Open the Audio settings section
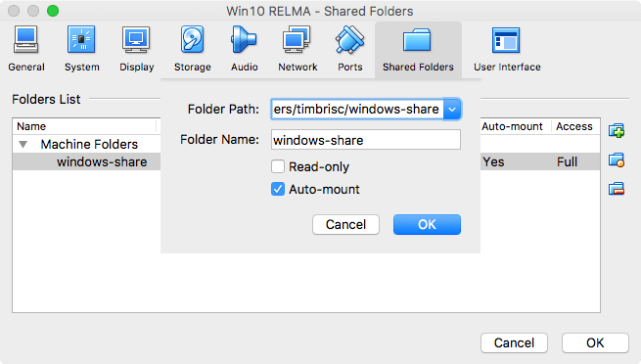 (x=244, y=49)
